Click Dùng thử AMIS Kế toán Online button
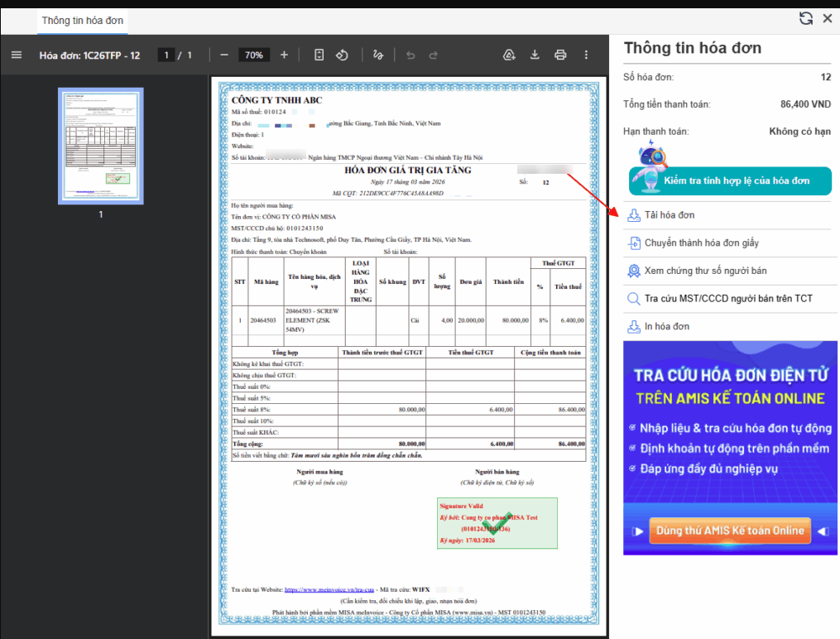Viewport: 840px width, 639px height. point(730,531)
